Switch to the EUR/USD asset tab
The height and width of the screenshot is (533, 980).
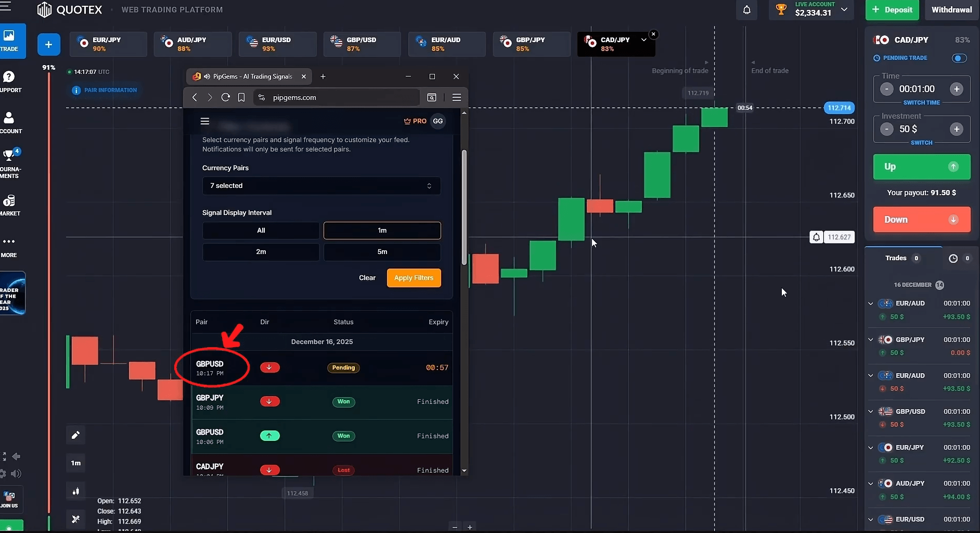pyautogui.click(x=278, y=44)
